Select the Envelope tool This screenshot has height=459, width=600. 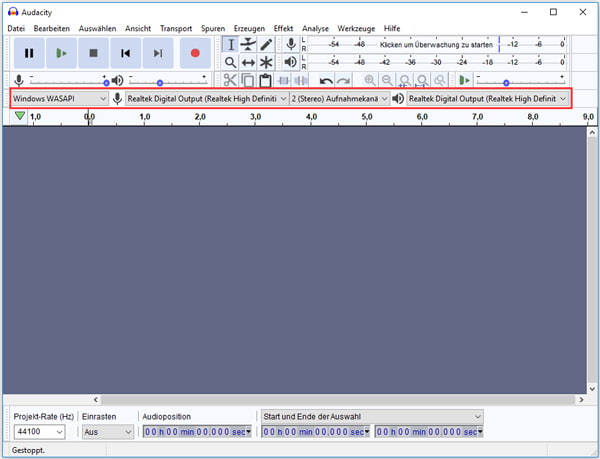click(x=248, y=44)
